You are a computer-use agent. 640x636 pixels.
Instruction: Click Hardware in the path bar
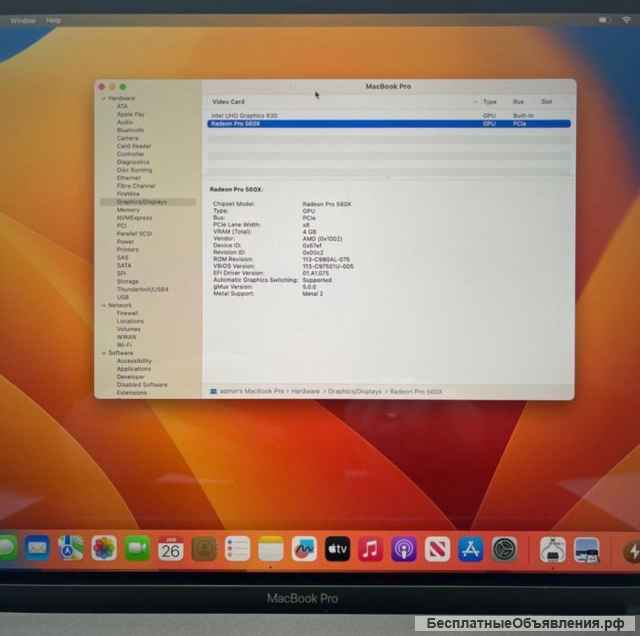[x=305, y=391]
